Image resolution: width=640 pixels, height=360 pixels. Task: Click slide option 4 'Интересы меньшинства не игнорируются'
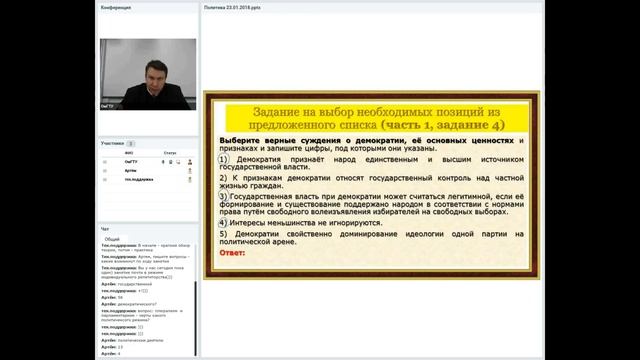click(x=301, y=223)
